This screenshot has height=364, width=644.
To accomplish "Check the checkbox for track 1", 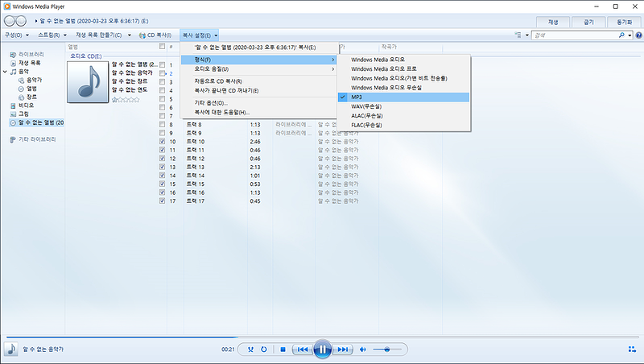I will 162,65.
